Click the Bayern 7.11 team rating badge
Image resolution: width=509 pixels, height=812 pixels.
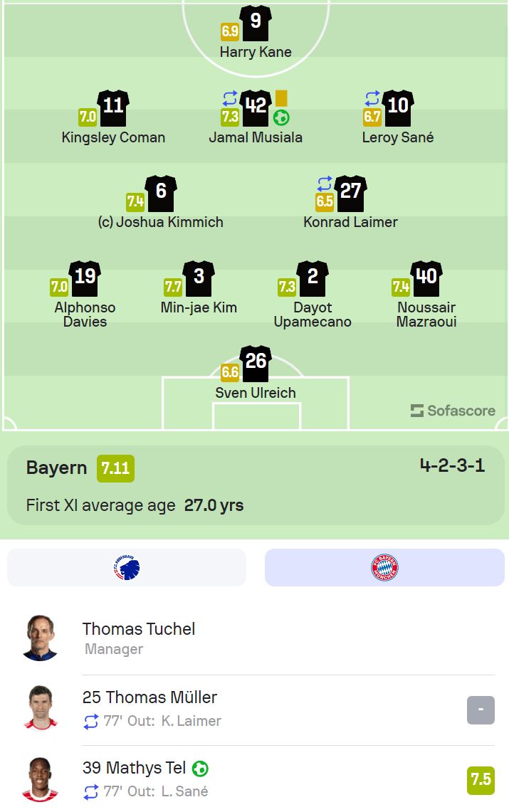tap(115, 469)
